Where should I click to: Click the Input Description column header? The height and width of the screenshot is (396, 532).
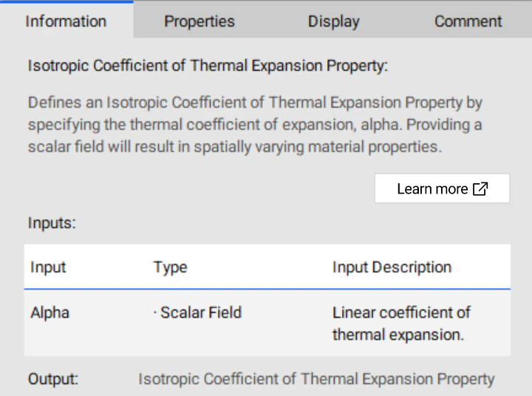[392, 267]
